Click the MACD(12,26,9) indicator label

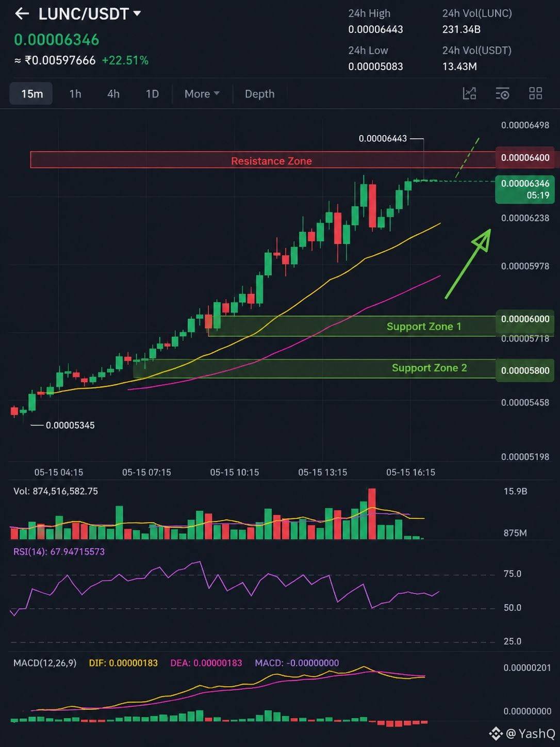click(45, 663)
